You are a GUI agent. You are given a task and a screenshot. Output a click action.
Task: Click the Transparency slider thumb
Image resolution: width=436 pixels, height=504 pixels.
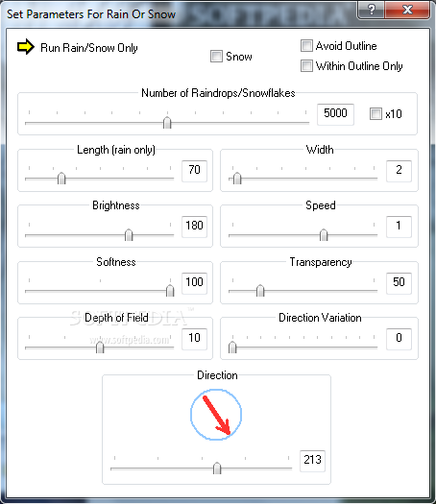260,291
